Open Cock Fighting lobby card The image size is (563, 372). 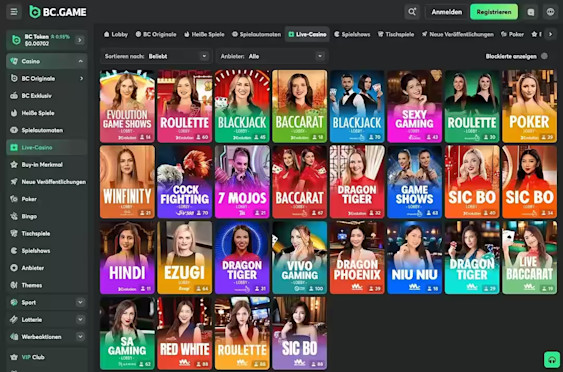[185, 182]
